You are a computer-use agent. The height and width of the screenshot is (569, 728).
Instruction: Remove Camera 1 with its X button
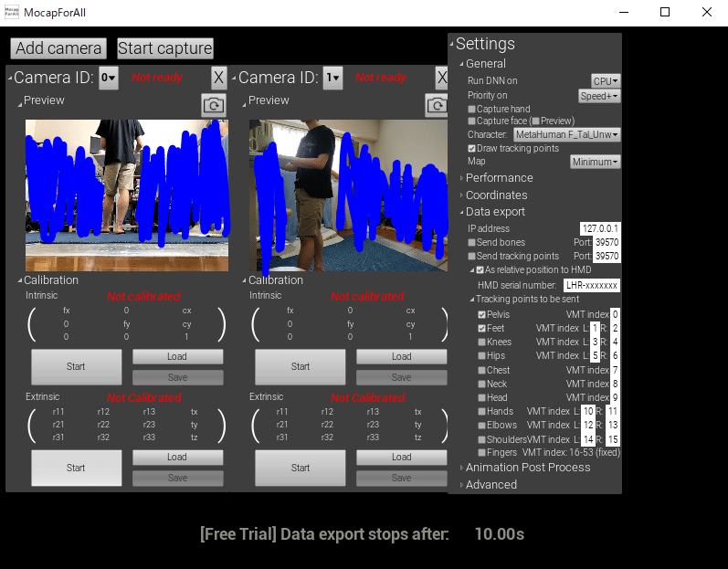pos(441,78)
